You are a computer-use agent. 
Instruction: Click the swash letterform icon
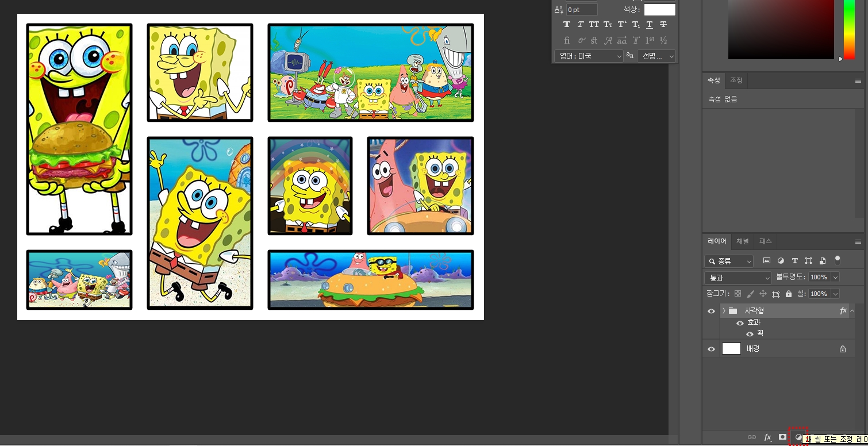click(608, 40)
